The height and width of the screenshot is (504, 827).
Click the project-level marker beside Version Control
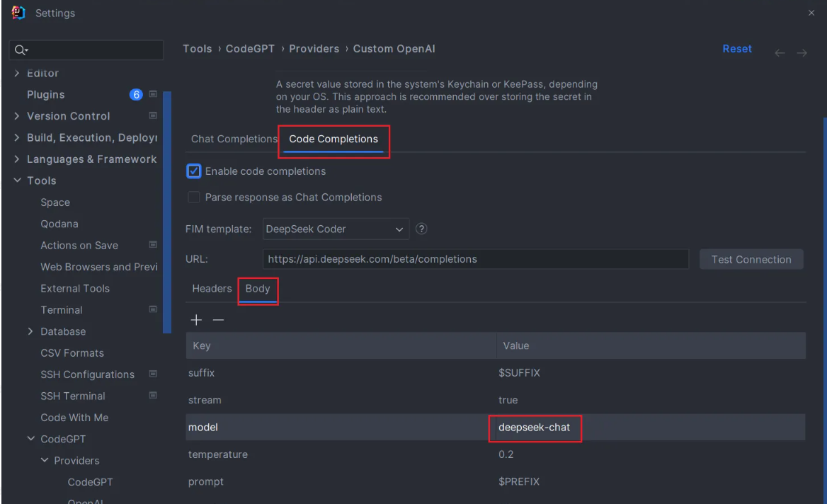coord(153,115)
